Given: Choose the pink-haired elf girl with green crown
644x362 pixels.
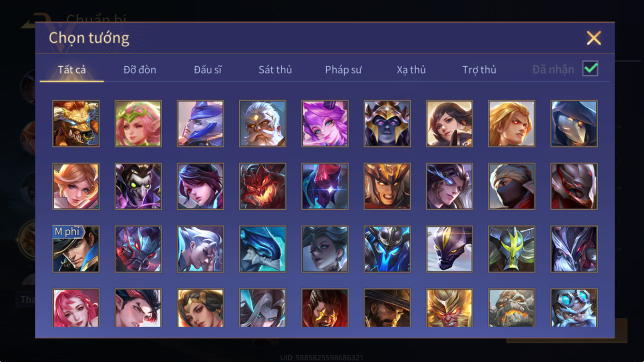Looking at the screenshot, I should (138, 123).
